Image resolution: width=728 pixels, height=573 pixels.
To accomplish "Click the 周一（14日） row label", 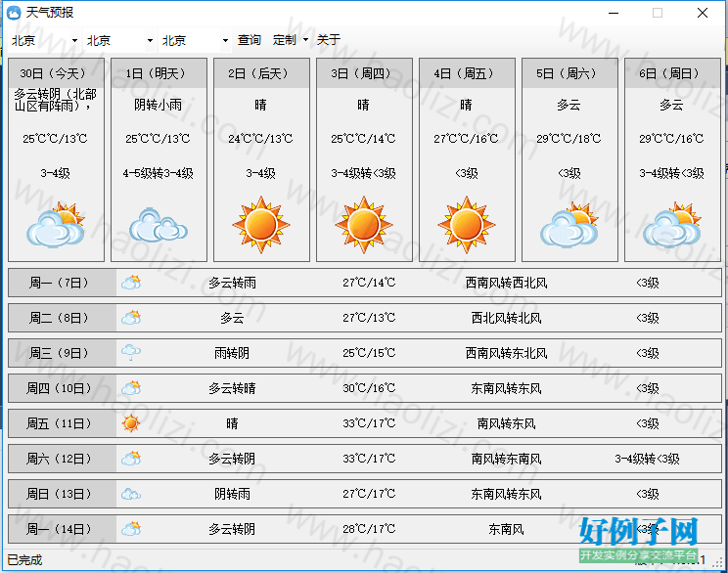I will pyautogui.click(x=63, y=529).
